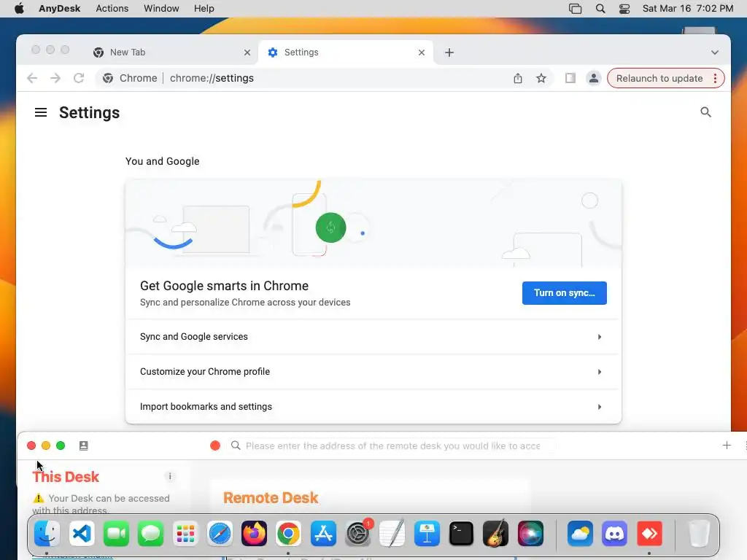This screenshot has height=560, width=747.
Task: Go forward in Chrome
Action: 55,78
